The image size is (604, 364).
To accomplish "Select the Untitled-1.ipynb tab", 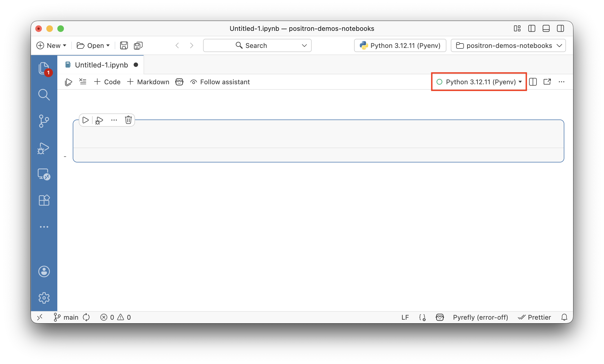I will point(101,64).
